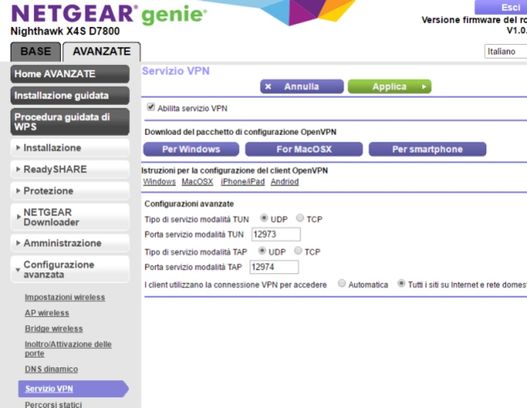Open MacOSX OpenVPN instructions link
Image resolution: width=527 pixels, height=408 pixels.
pyautogui.click(x=197, y=182)
